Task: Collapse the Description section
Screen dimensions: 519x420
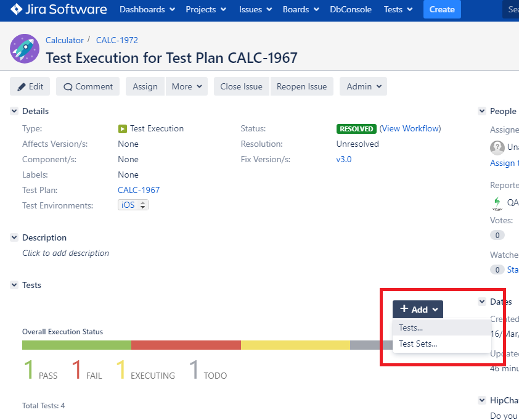Action: tap(14, 237)
